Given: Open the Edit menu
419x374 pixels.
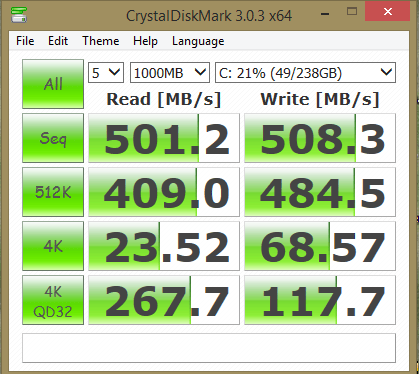Looking at the screenshot, I should [x=58, y=41].
